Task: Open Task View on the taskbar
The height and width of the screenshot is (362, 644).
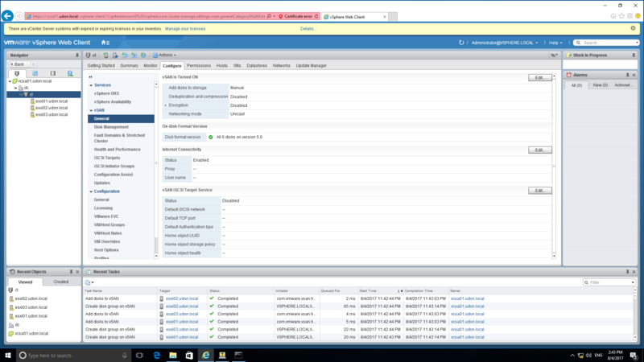Action: pyautogui.click(x=139, y=355)
